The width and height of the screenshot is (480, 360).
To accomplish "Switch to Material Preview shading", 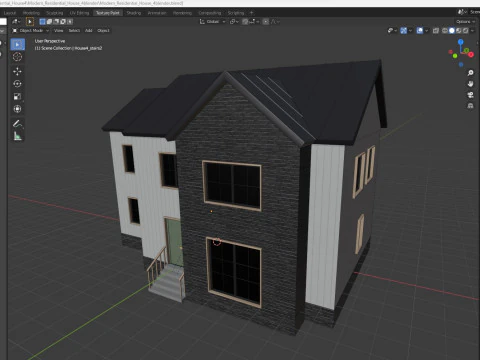I will coord(459,30).
